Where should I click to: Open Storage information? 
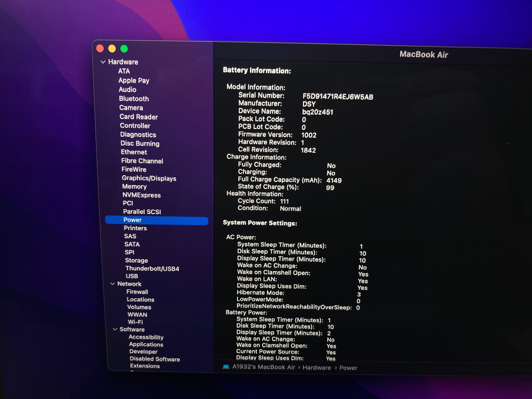(x=136, y=260)
